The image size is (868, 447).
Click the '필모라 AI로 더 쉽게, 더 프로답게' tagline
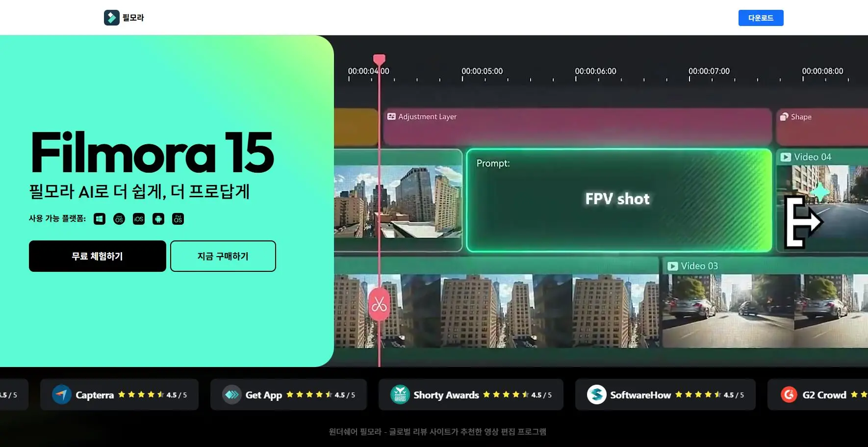[140, 191]
